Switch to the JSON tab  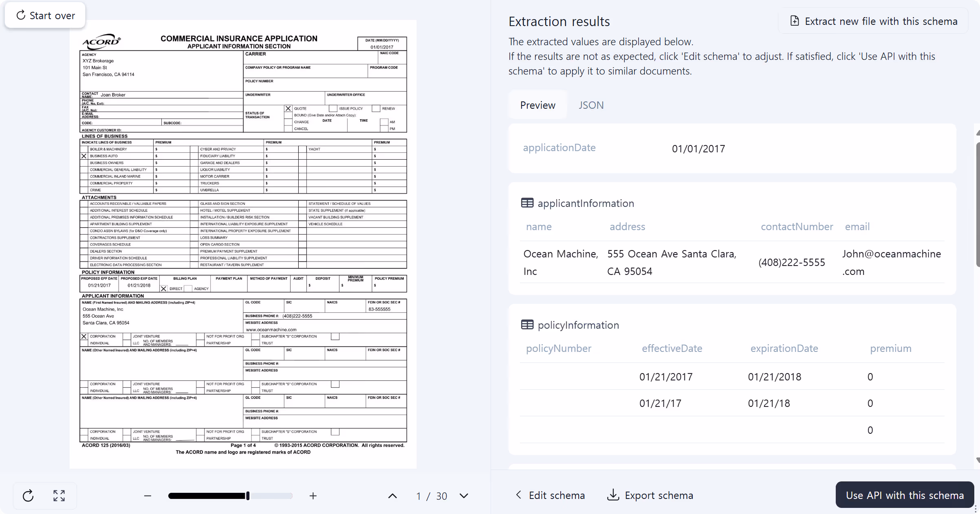point(591,105)
